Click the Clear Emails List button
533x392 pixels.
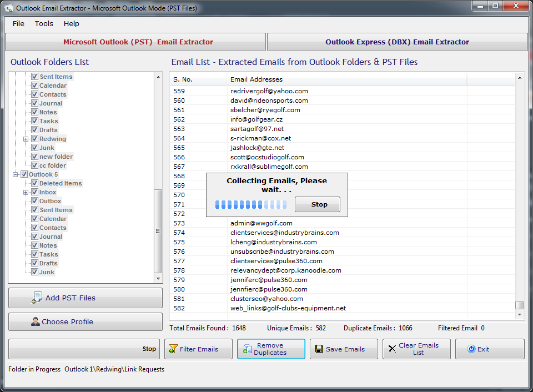point(416,349)
